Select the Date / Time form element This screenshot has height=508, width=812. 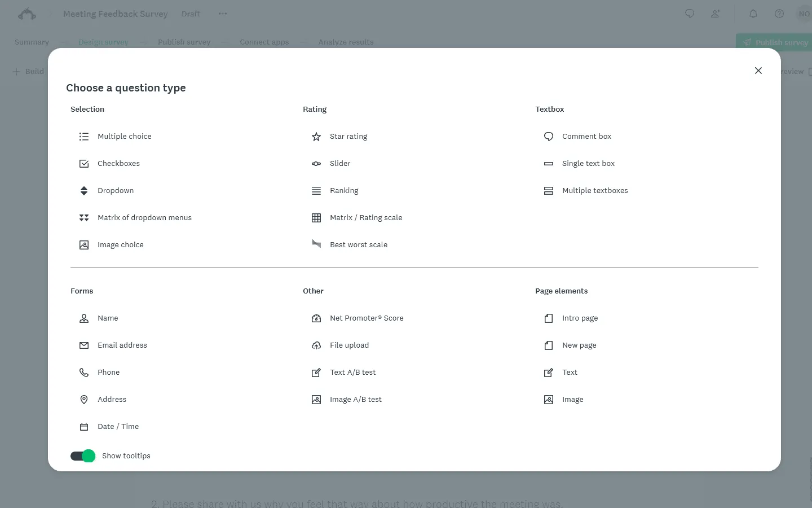click(119, 426)
